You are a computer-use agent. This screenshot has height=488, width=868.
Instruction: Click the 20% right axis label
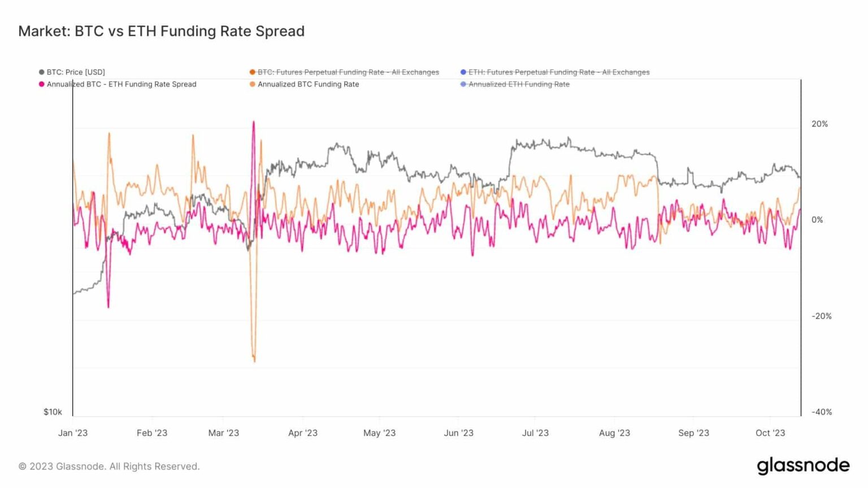[x=819, y=124]
